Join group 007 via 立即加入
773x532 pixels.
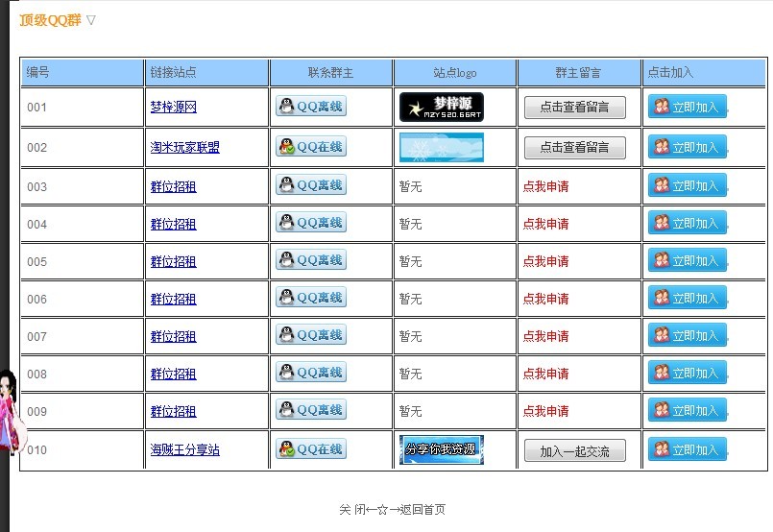point(688,335)
